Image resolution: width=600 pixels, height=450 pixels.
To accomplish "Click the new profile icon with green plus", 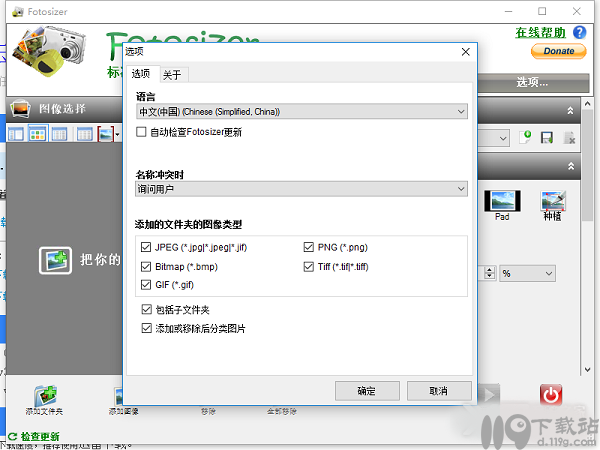I will coord(525,137).
